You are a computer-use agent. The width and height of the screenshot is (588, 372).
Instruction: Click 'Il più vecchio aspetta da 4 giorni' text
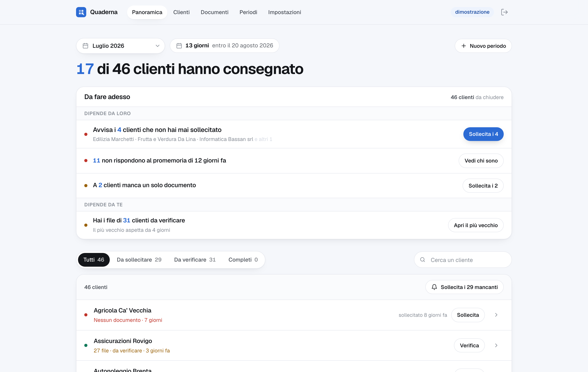[x=131, y=230]
